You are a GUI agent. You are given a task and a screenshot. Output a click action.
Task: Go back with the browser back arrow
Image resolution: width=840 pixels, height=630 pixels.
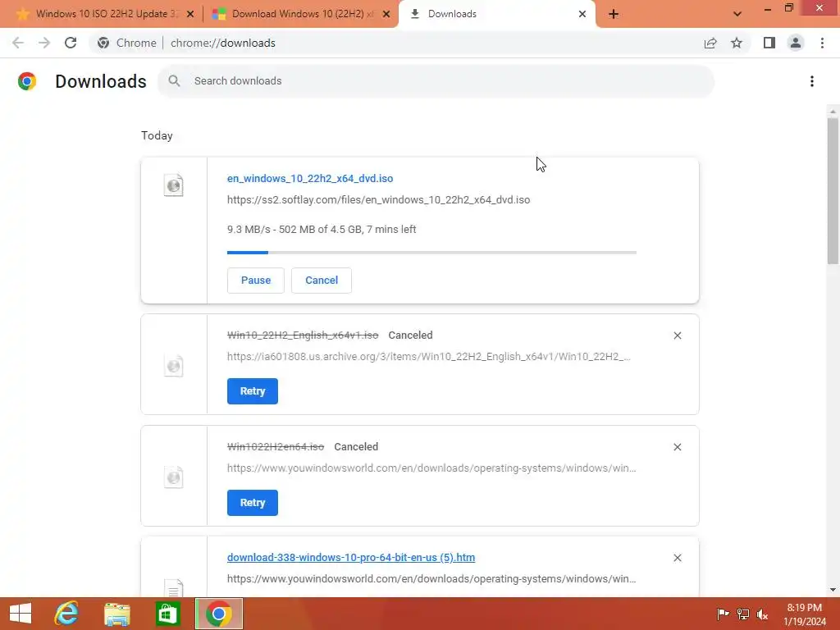tap(18, 43)
